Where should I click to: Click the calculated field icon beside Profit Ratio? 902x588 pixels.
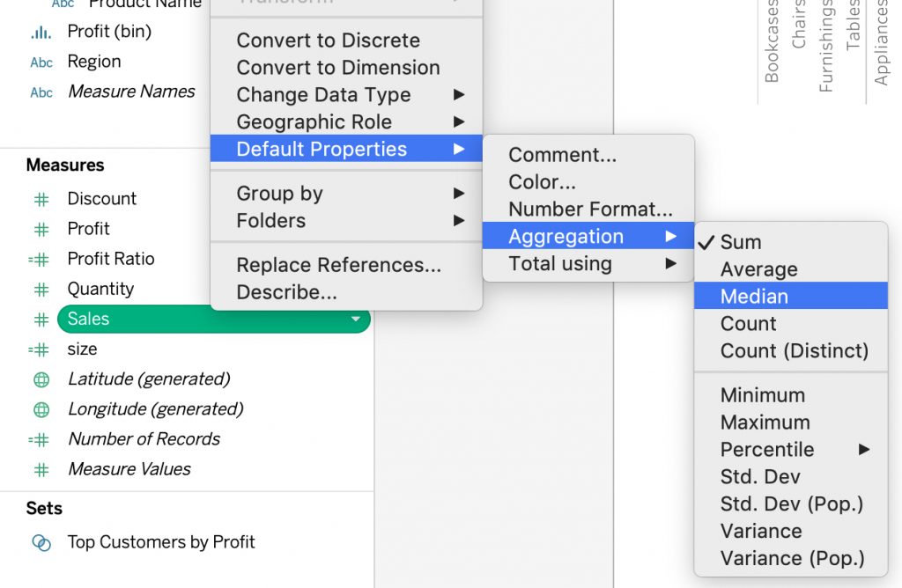tap(39, 259)
